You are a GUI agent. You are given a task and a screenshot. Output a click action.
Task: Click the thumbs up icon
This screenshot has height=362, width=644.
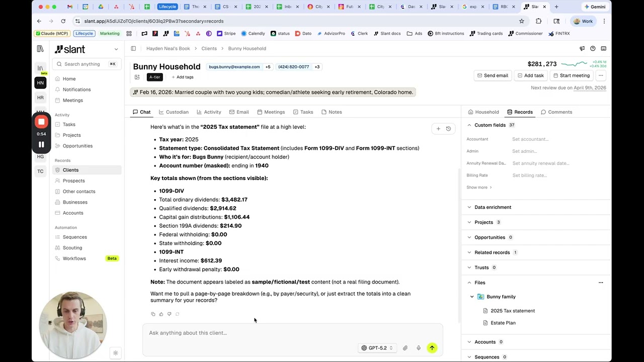pos(161,314)
